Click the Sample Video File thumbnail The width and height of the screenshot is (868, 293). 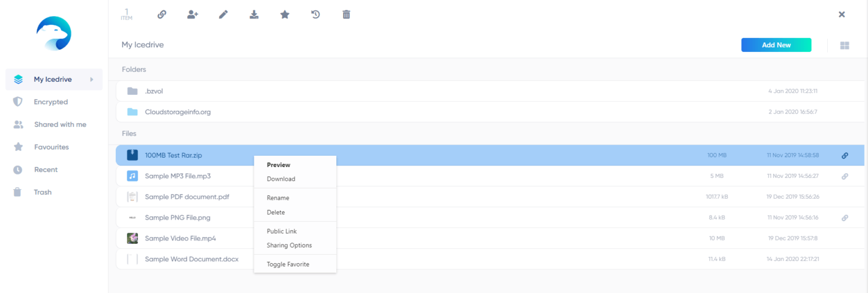132,238
